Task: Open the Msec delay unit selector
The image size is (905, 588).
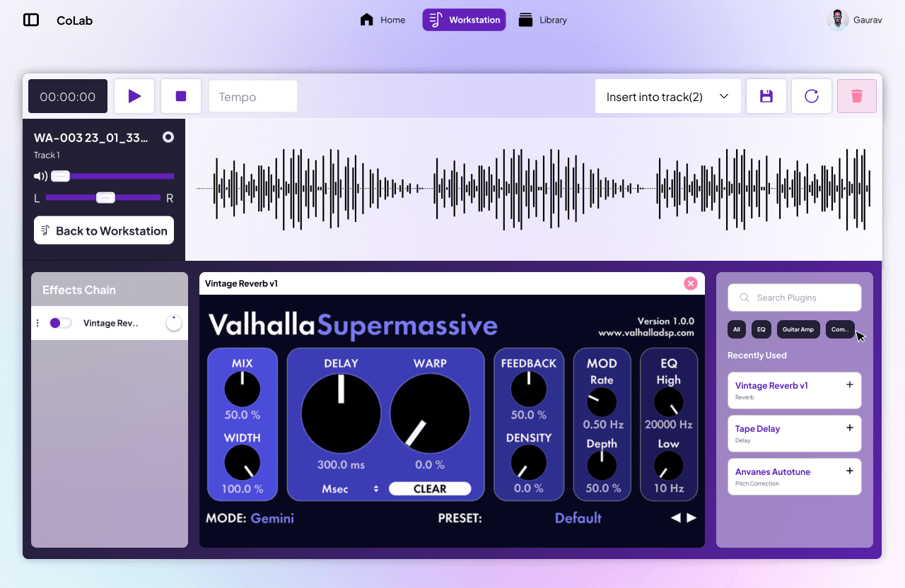Action: [x=351, y=489]
